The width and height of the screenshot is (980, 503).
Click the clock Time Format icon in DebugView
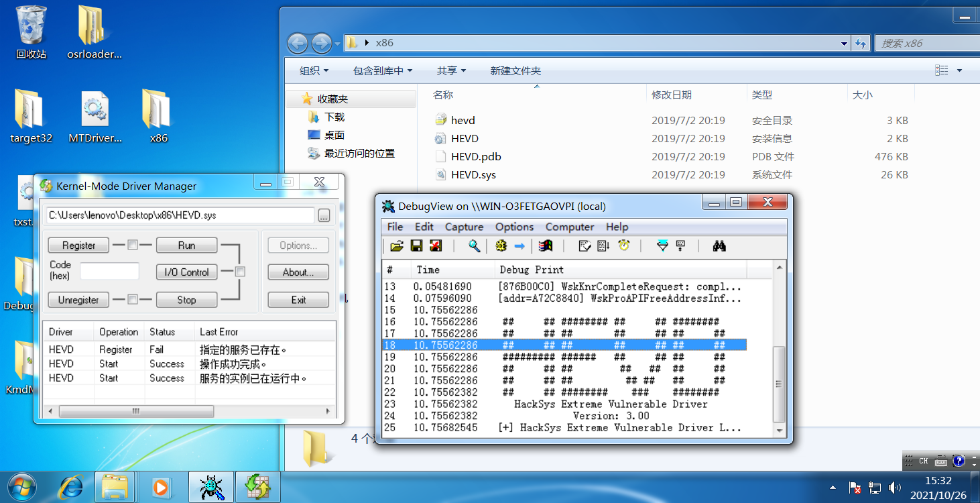pos(623,246)
